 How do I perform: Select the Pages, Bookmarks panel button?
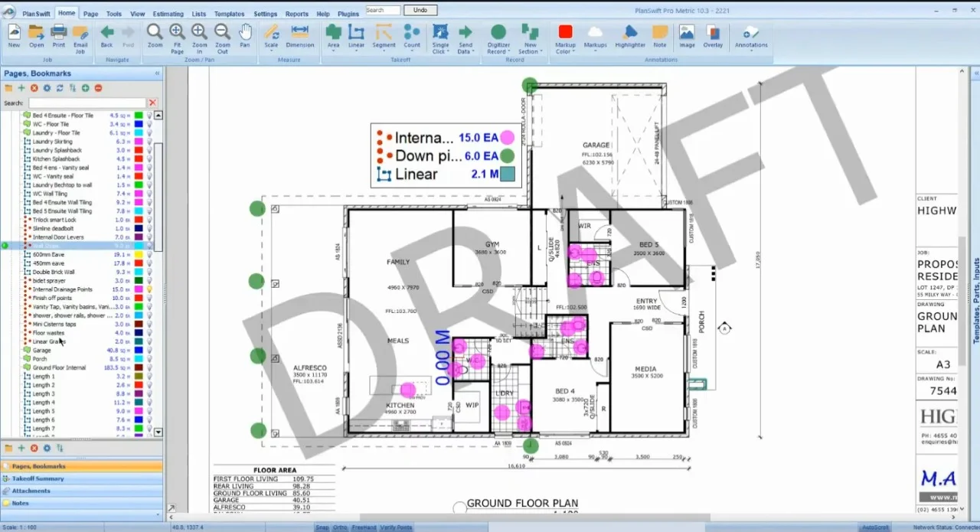pos(82,466)
